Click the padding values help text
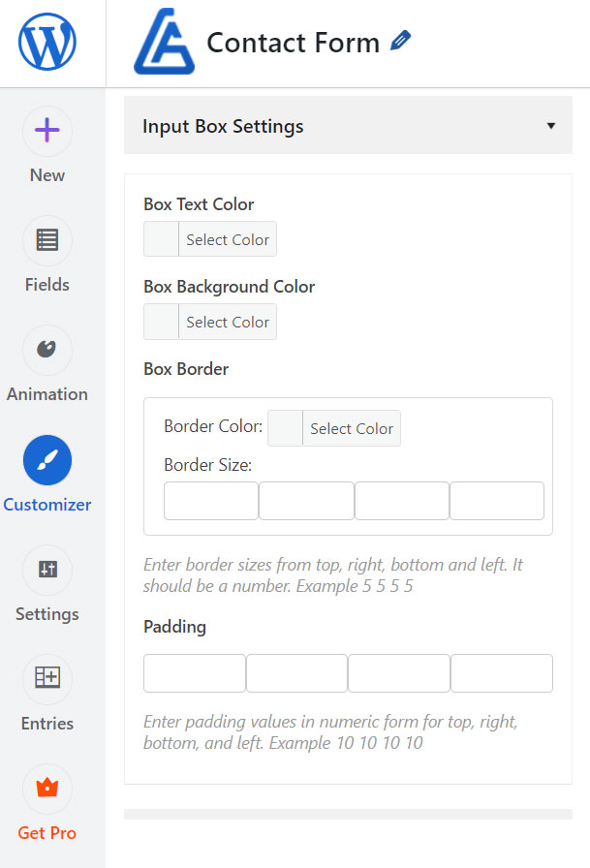The height and width of the screenshot is (868, 590). (x=330, y=731)
